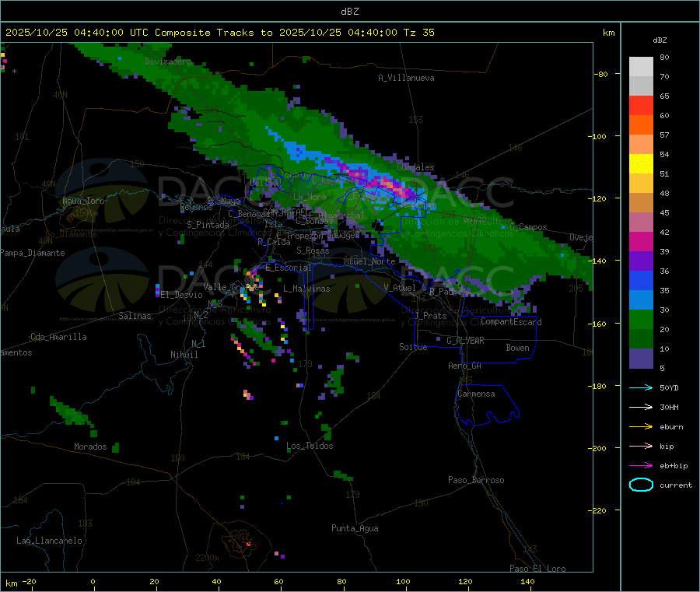The height and width of the screenshot is (592, 700).
Task: Select the dusty pink 42-45 dBZ swatch
Action: point(641,222)
